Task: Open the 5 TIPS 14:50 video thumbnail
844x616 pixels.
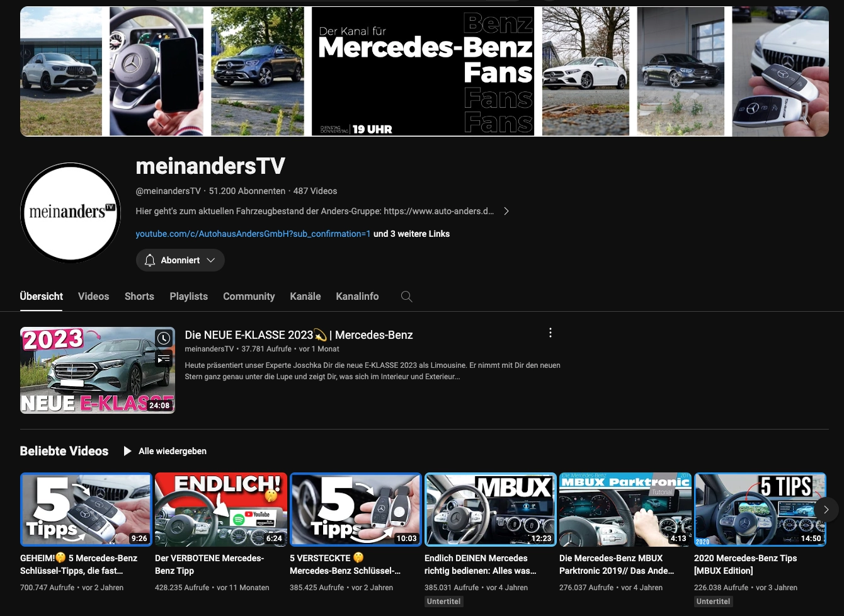Action: click(760, 510)
